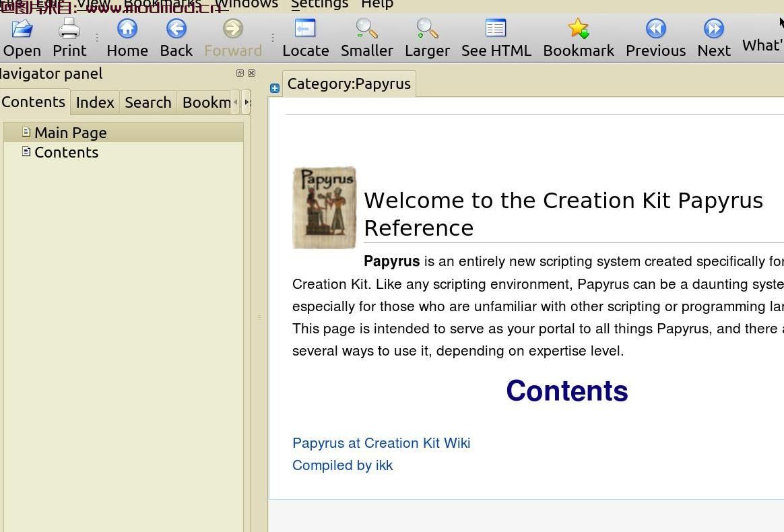This screenshot has width=784, height=532.
Task: Close the Navigator panel
Action: click(x=251, y=73)
